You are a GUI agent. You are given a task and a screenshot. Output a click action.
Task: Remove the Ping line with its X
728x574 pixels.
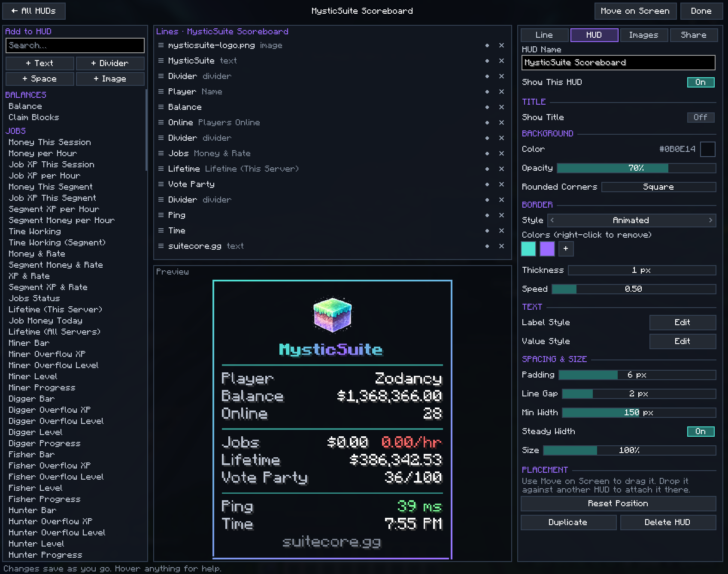pos(501,215)
